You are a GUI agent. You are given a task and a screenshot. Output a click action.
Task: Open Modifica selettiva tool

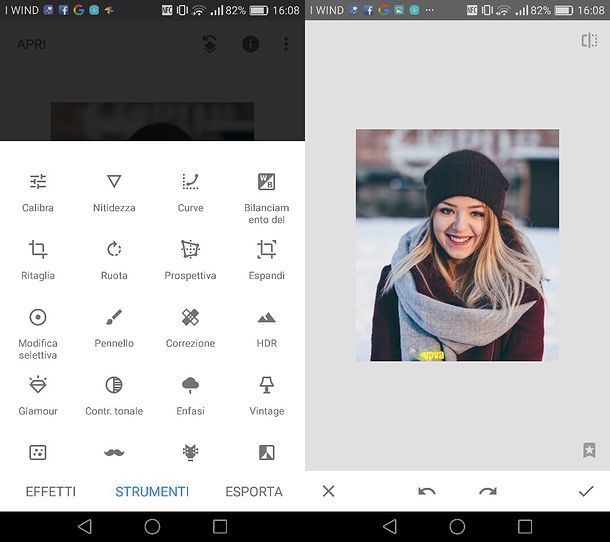[x=38, y=334]
